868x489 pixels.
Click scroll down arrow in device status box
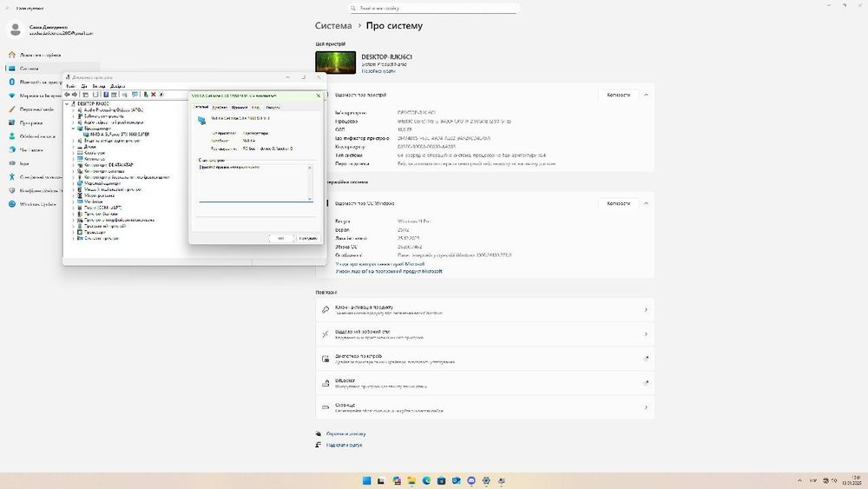pyautogui.click(x=310, y=199)
